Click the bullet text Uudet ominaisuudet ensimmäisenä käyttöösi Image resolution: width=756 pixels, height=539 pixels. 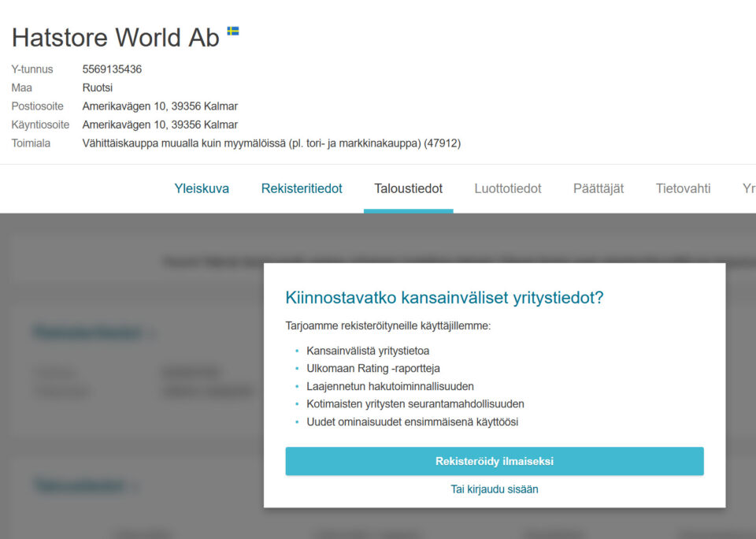click(x=412, y=422)
